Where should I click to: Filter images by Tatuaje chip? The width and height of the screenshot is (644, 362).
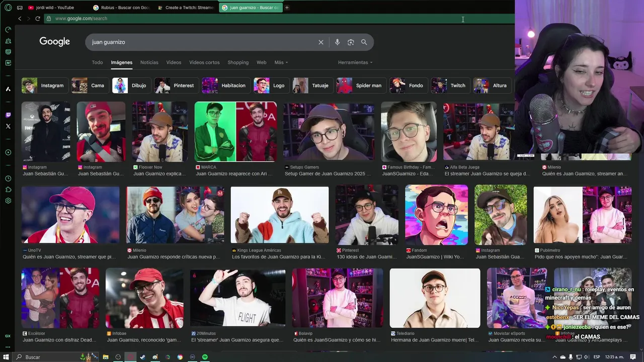[x=312, y=85]
